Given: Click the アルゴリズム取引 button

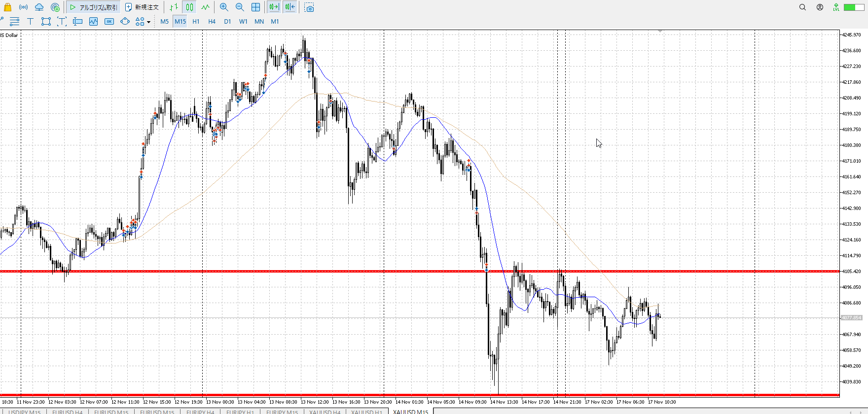Looking at the screenshot, I should 94,7.
